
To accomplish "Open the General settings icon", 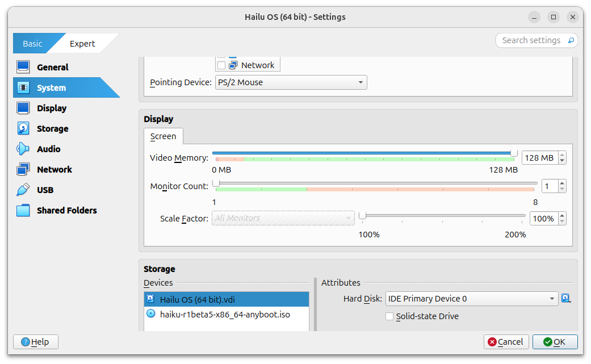I will [23, 67].
